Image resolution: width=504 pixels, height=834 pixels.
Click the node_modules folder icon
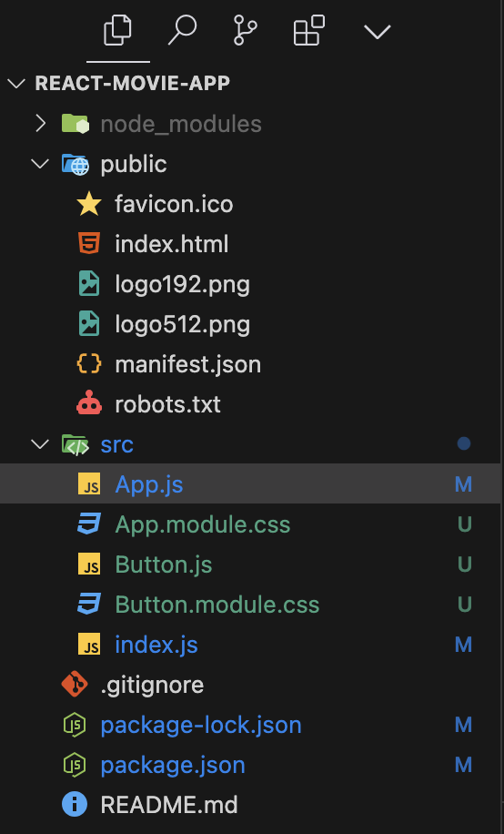[x=75, y=124]
